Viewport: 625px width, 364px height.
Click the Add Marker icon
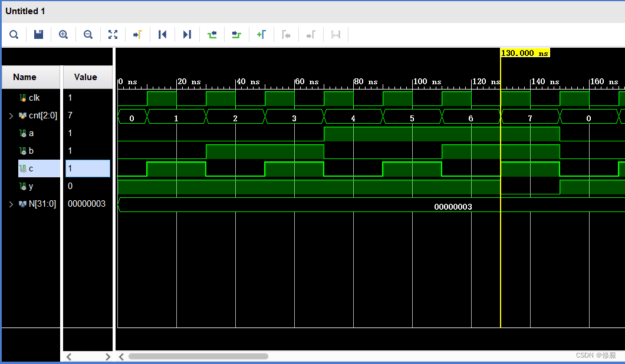[261, 35]
